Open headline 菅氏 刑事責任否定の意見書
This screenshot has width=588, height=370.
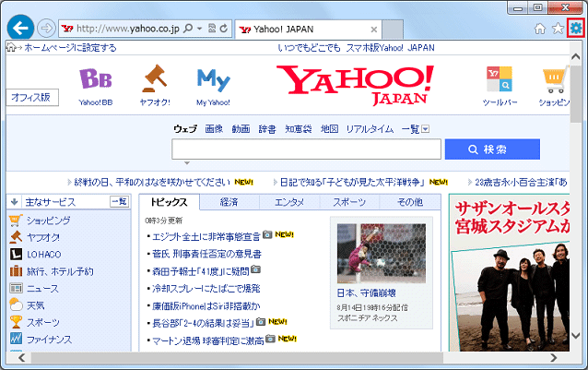[x=206, y=254]
